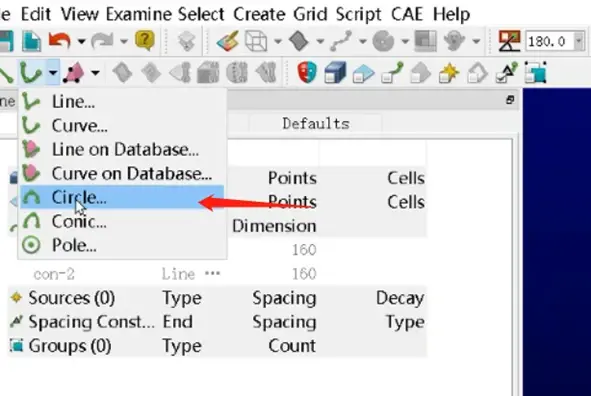Select the pink surface creation tool
The height and width of the screenshot is (396, 591).
pos(73,72)
